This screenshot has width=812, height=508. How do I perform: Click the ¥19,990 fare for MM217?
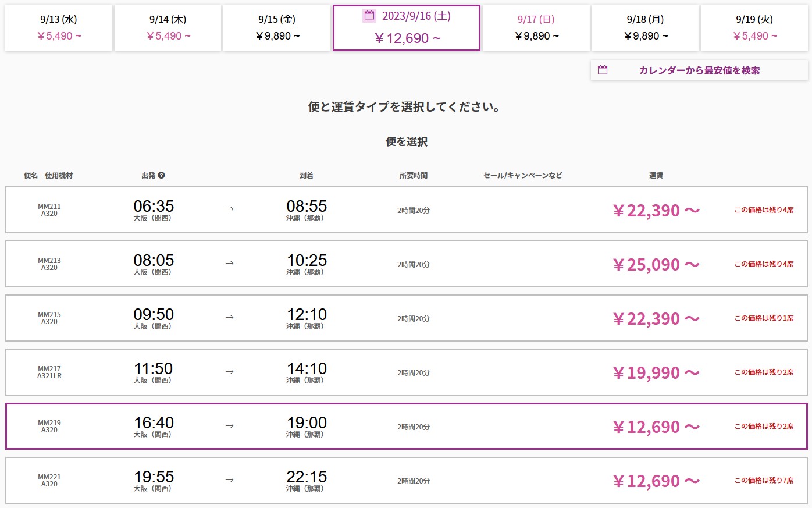(656, 373)
